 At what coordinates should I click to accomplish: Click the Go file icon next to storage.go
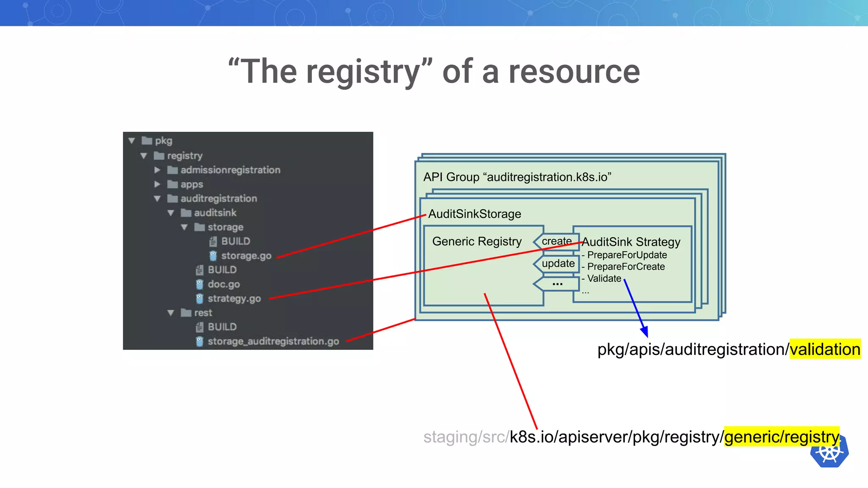point(213,256)
